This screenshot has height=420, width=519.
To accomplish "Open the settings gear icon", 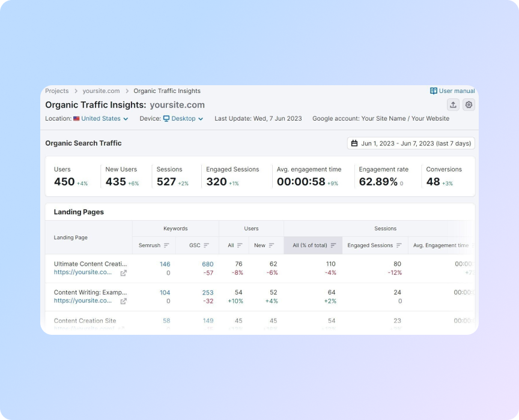I will point(469,104).
